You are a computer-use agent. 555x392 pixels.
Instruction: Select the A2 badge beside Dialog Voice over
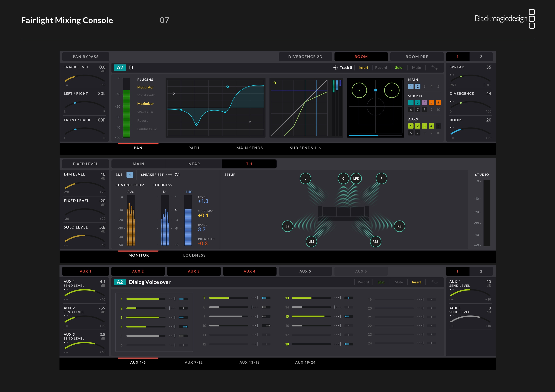[120, 282]
